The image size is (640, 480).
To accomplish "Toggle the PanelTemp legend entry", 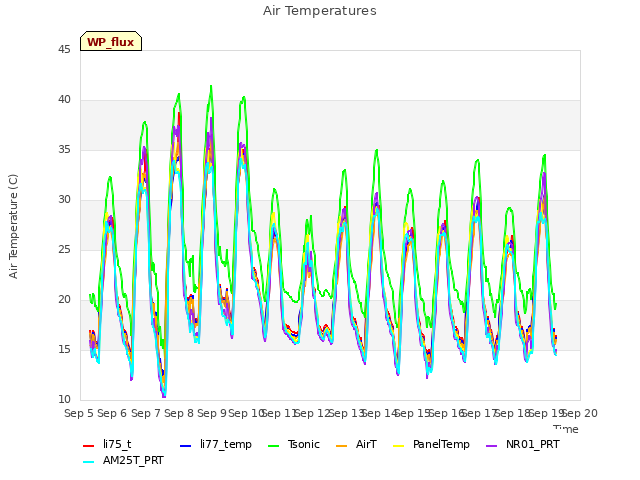I will click(431, 444).
